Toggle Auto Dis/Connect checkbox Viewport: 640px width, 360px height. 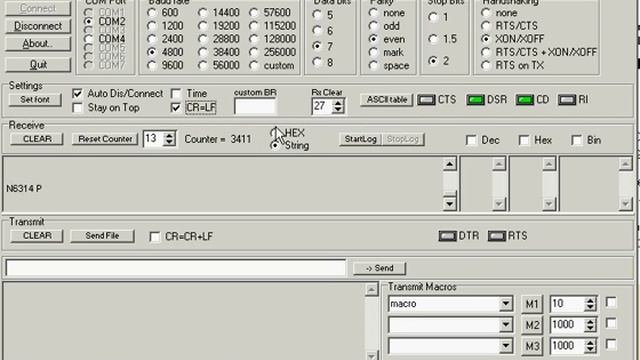[77, 93]
